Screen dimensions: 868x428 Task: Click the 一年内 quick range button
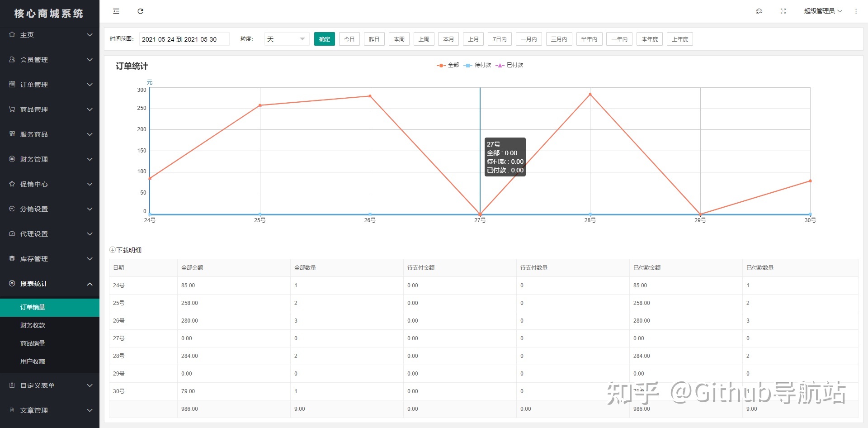(x=619, y=39)
